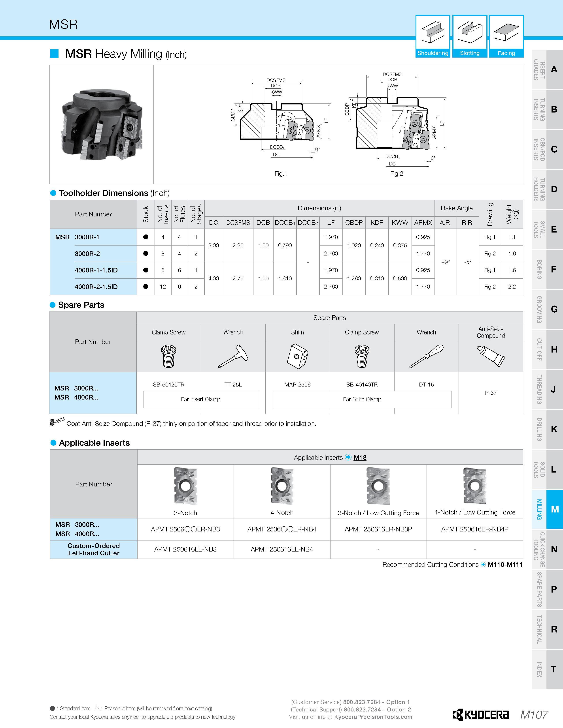Image resolution: width=563 pixels, height=728 pixels.
Task: Go to section P Spare Parts tab
Action: coord(547,589)
